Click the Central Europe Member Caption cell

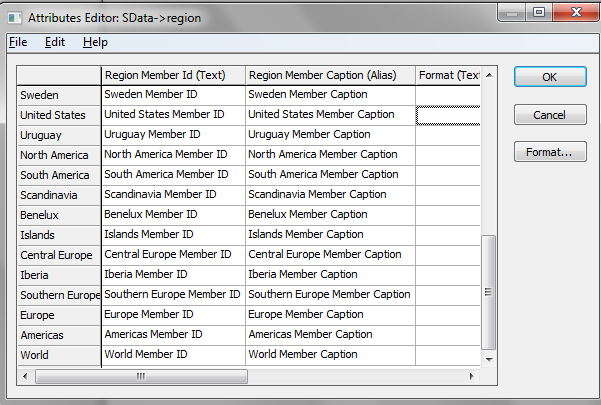tap(330, 255)
